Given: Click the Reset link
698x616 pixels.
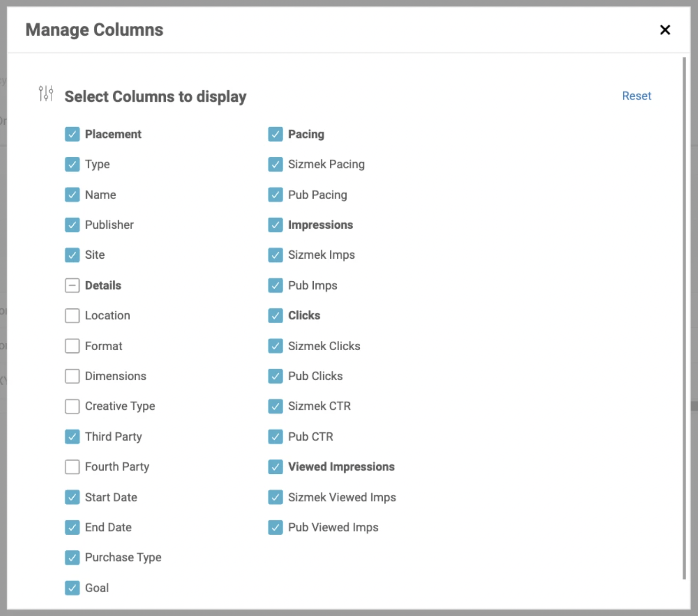Looking at the screenshot, I should click(636, 96).
